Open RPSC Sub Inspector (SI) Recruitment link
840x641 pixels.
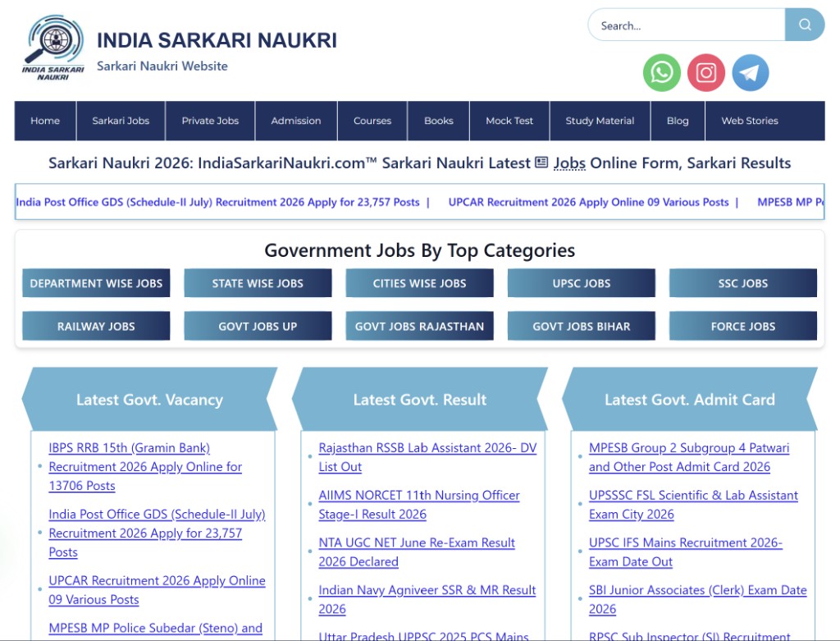coord(689,635)
